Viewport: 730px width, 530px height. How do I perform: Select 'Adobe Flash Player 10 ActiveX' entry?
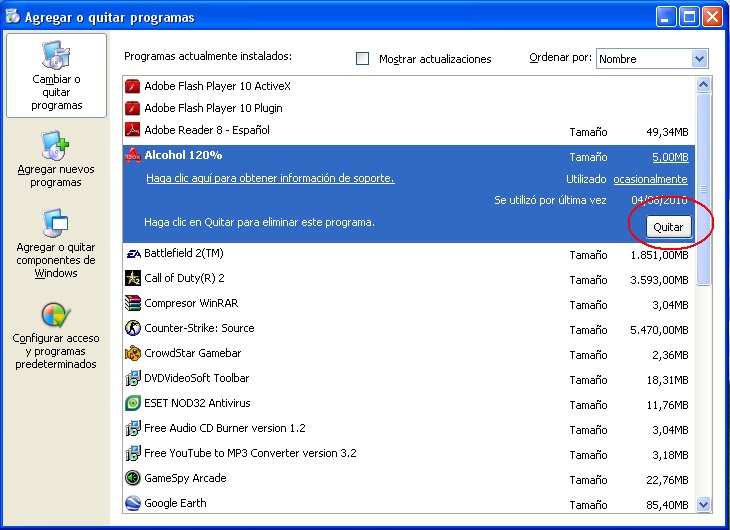click(x=409, y=86)
